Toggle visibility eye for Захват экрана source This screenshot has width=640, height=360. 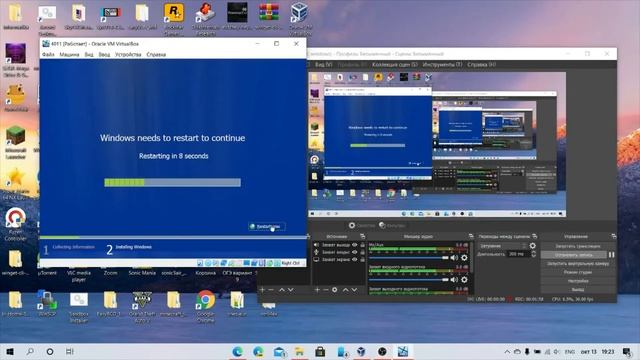coord(355,260)
